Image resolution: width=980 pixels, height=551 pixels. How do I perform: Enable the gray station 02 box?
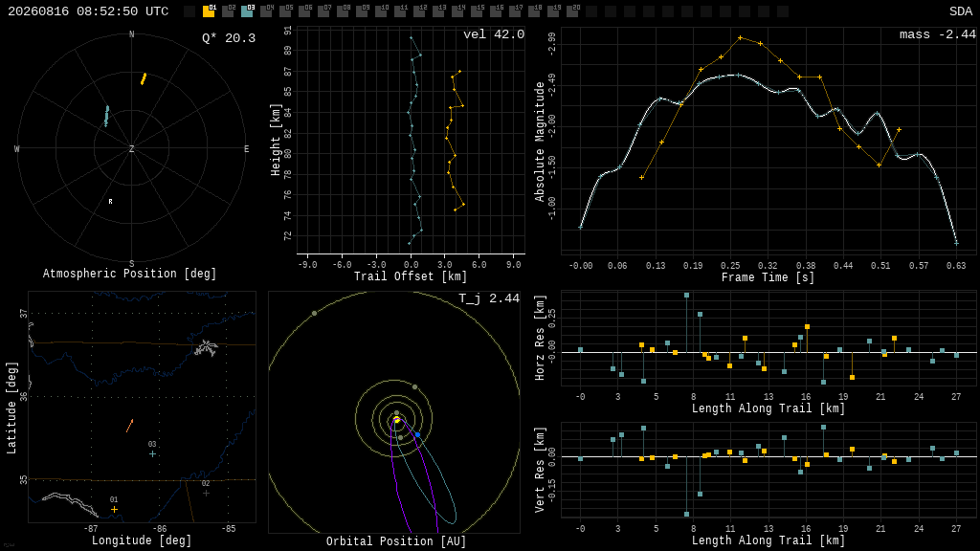228,11
